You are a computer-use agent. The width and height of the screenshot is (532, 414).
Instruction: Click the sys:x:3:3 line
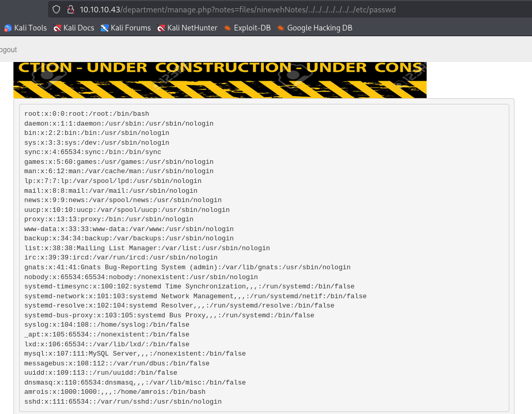pos(97,143)
